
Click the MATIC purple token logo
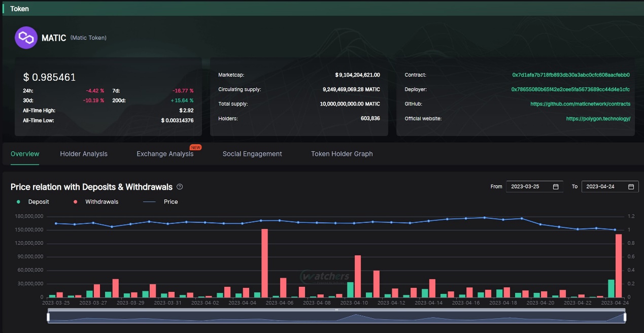[x=26, y=38]
